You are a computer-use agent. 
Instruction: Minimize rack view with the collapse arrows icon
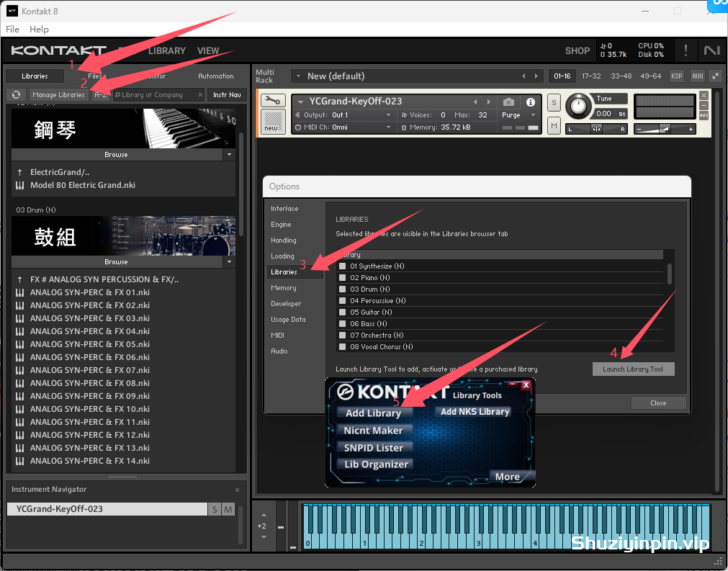[x=716, y=76]
